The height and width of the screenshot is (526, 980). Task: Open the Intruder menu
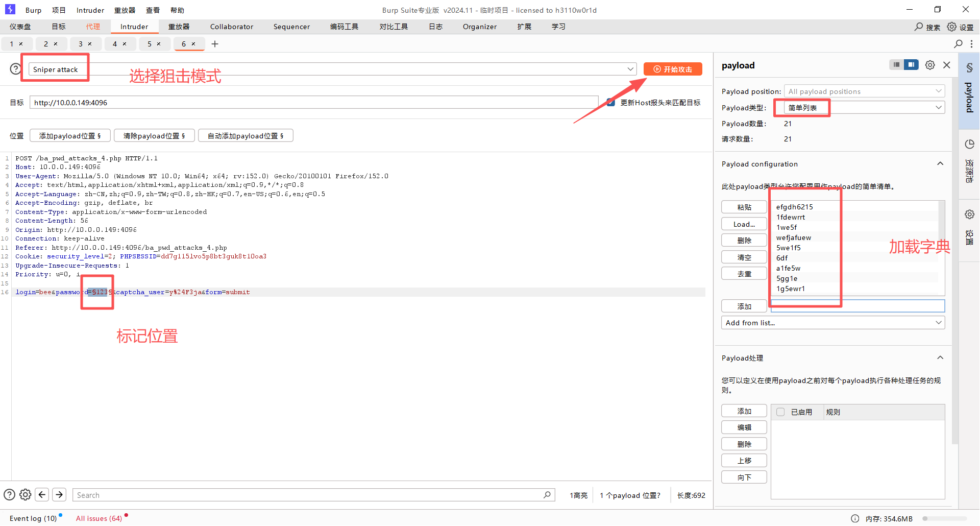90,10
